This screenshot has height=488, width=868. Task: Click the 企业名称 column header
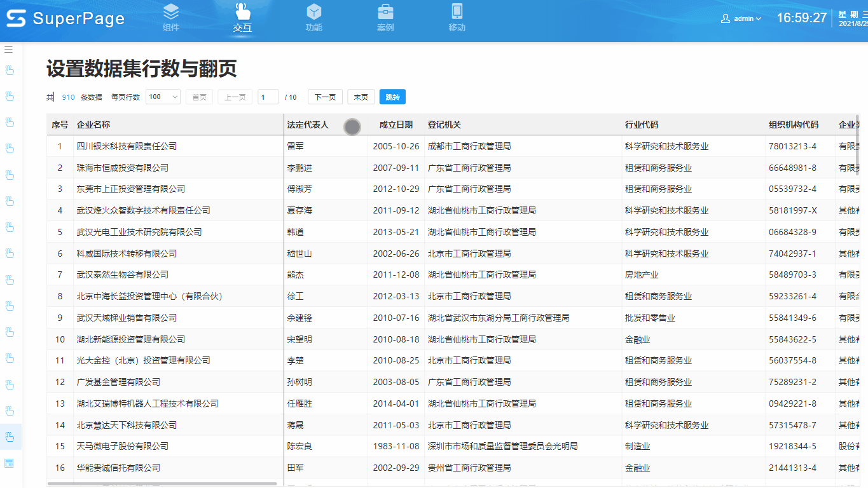point(93,125)
